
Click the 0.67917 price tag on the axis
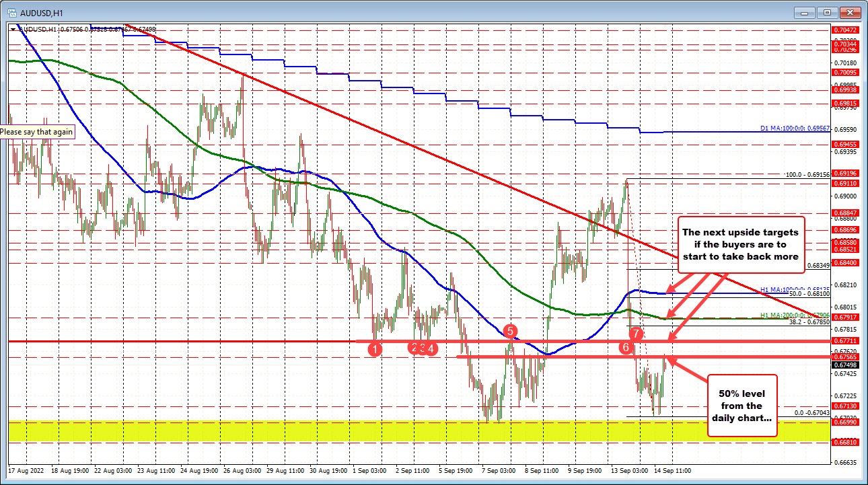[846, 317]
